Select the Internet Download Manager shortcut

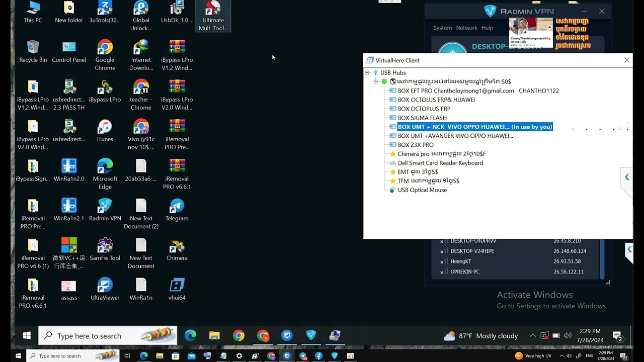click(141, 55)
